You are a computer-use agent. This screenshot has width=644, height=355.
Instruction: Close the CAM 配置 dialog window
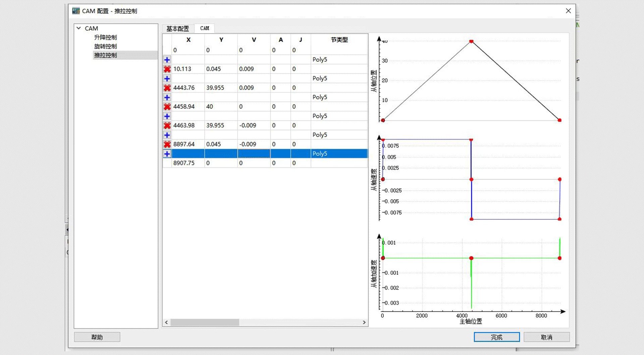tap(568, 11)
